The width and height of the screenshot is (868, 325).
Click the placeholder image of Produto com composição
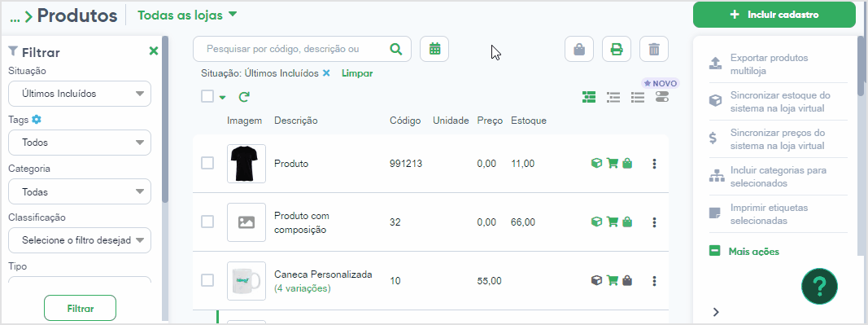(246, 222)
